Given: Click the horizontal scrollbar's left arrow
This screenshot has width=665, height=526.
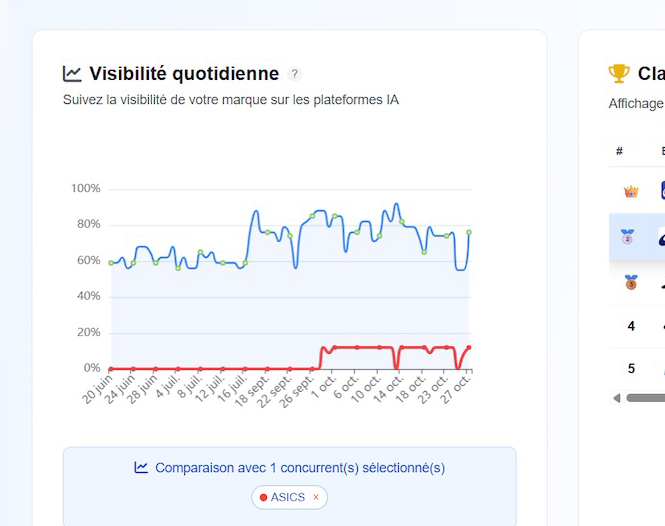Looking at the screenshot, I should [x=617, y=397].
